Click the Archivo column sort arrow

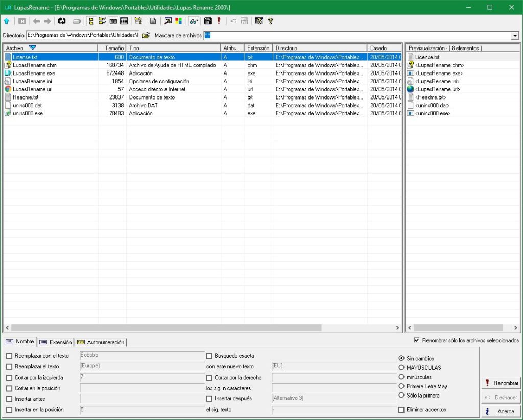(x=32, y=47)
